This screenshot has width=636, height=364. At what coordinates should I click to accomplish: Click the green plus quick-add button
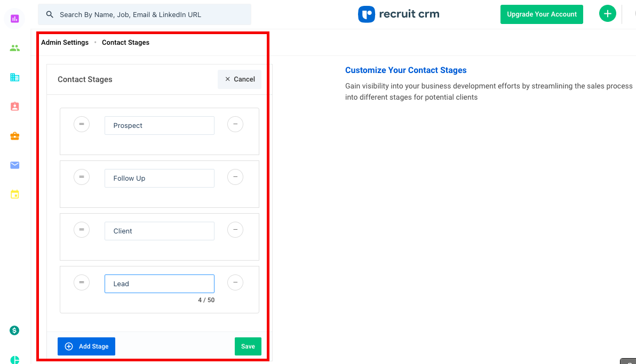coord(607,14)
